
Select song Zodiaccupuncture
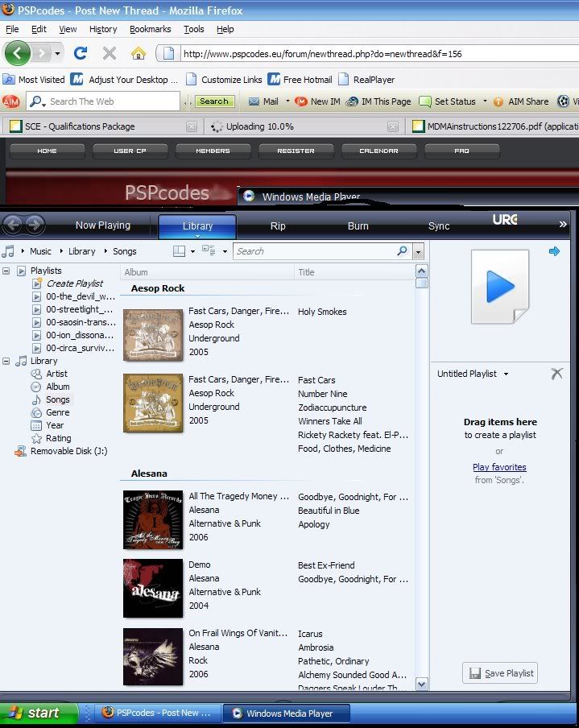pyautogui.click(x=333, y=407)
